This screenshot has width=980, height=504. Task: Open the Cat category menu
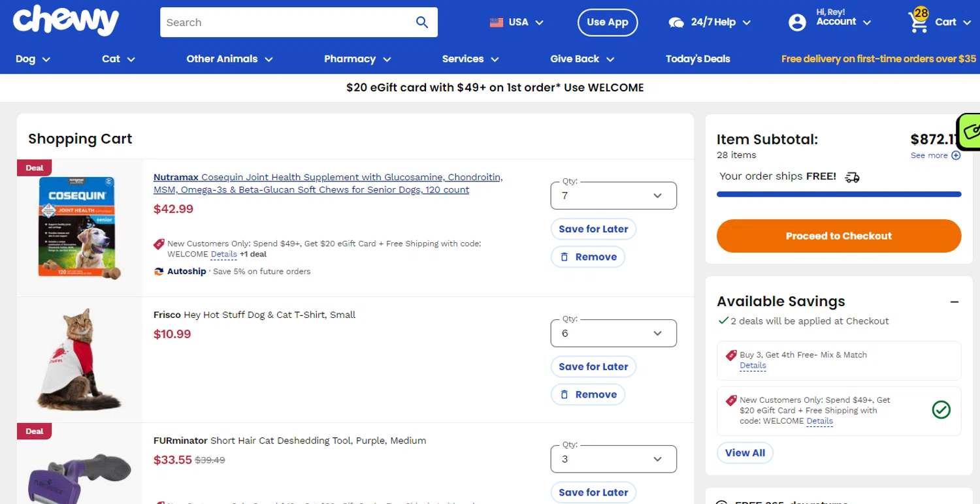(118, 59)
